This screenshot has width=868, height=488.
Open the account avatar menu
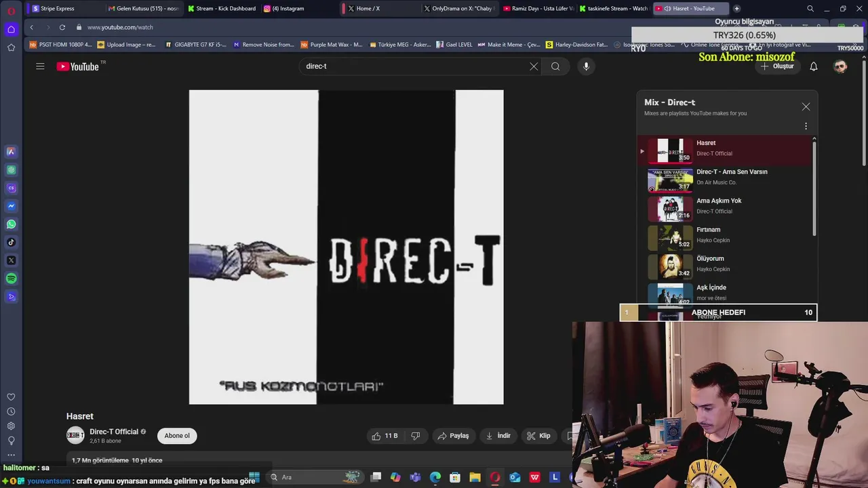pos(840,66)
